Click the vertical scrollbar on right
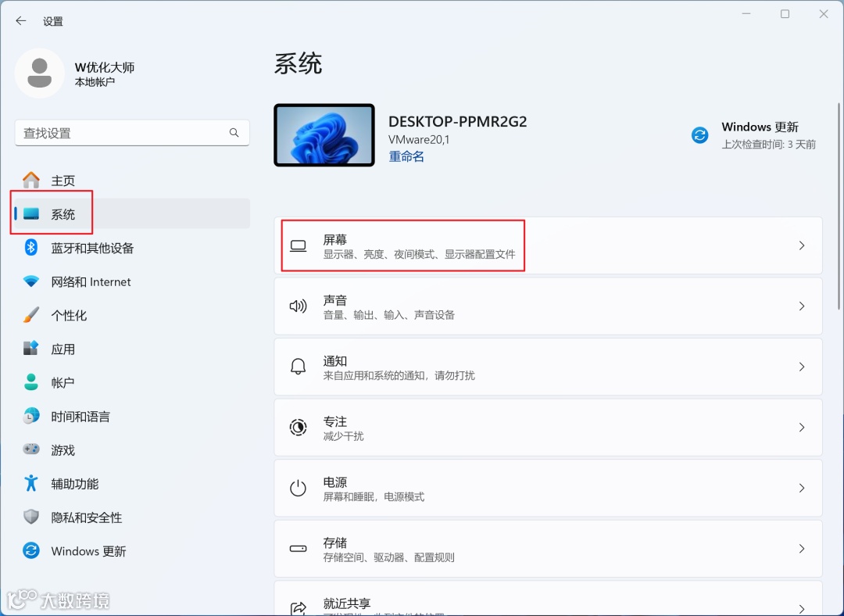The width and height of the screenshot is (844, 616). (839, 206)
